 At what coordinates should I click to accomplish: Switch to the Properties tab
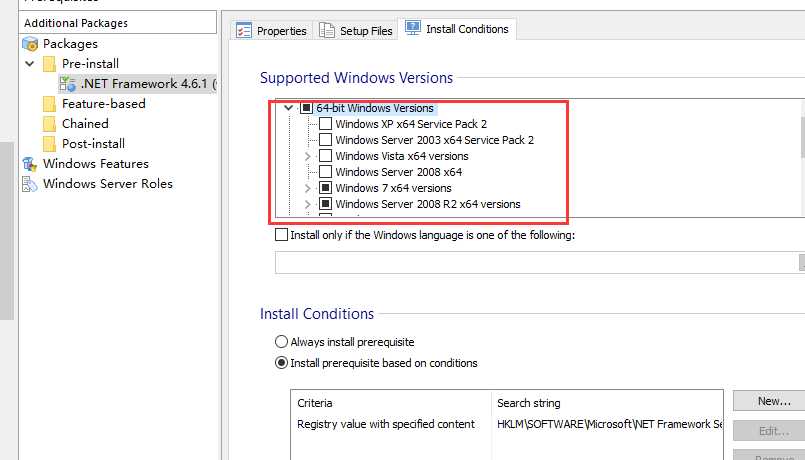[271, 31]
